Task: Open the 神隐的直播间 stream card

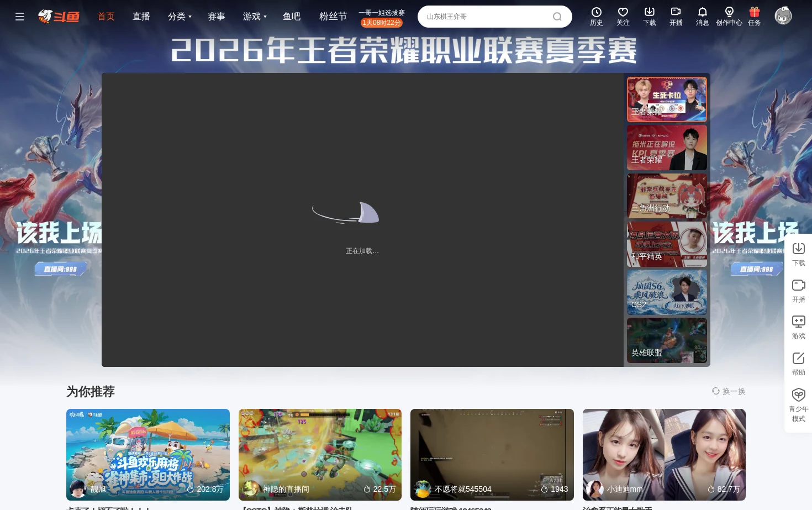Action: 320,455
